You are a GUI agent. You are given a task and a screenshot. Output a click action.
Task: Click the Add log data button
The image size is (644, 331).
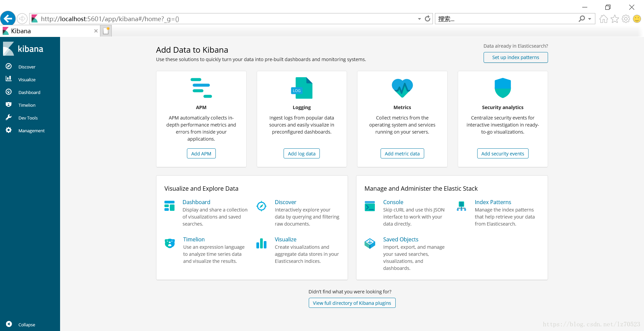(302, 153)
